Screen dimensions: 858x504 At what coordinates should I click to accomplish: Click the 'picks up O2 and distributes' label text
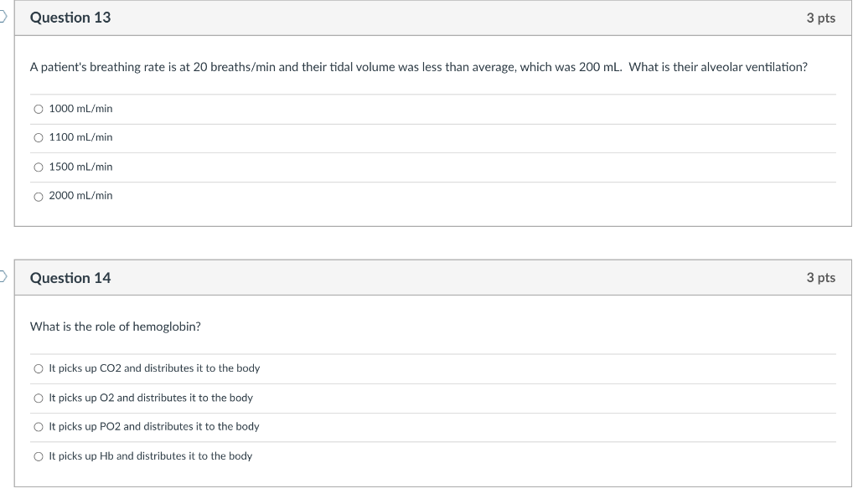point(151,398)
